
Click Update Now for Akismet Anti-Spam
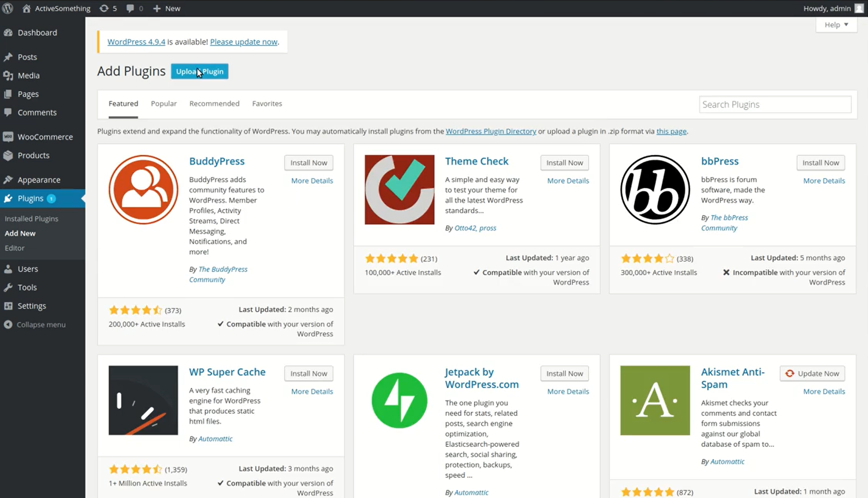click(812, 374)
